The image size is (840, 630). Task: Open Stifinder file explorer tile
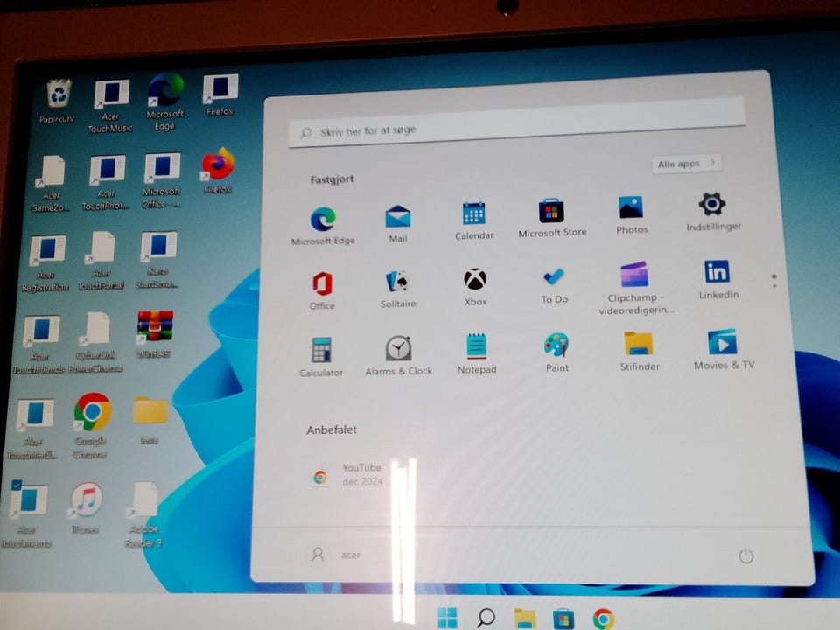click(639, 350)
